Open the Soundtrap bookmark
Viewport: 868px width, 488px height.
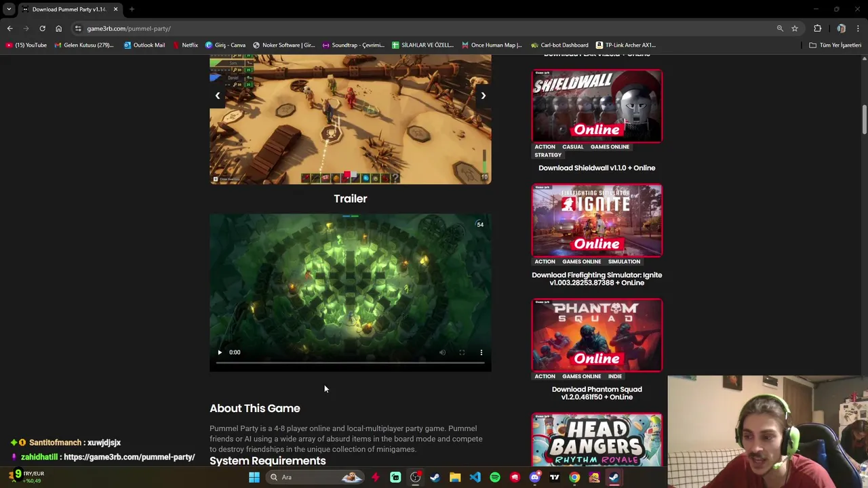(353, 45)
